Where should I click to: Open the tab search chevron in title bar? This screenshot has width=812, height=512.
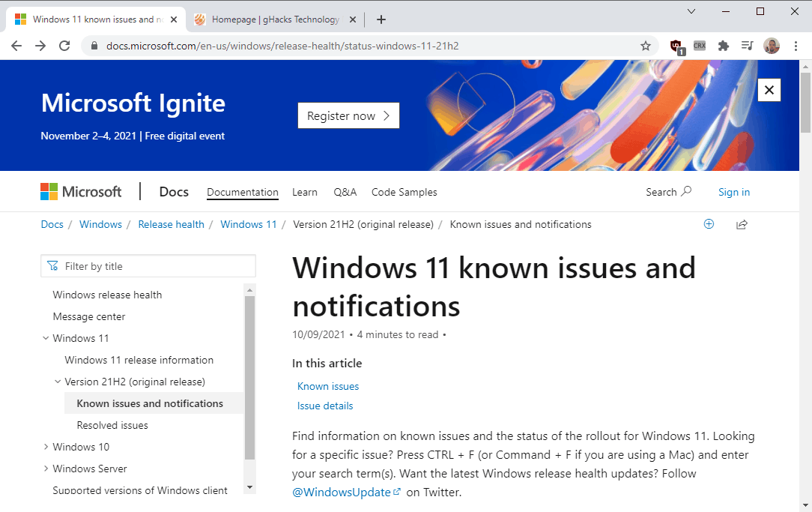coord(691,11)
